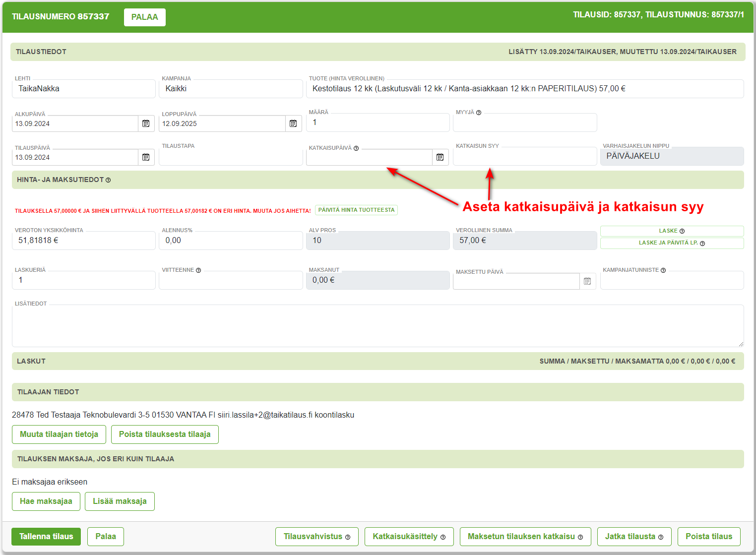Click Päivitä hinta tuotteesta button
This screenshot has width=756, height=555.
(356, 210)
